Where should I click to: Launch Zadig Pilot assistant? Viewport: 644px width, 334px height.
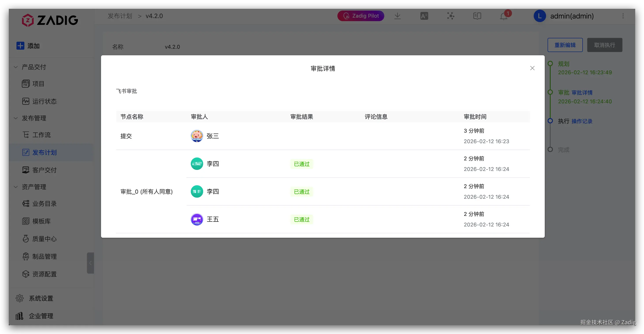pyautogui.click(x=361, y=16)
